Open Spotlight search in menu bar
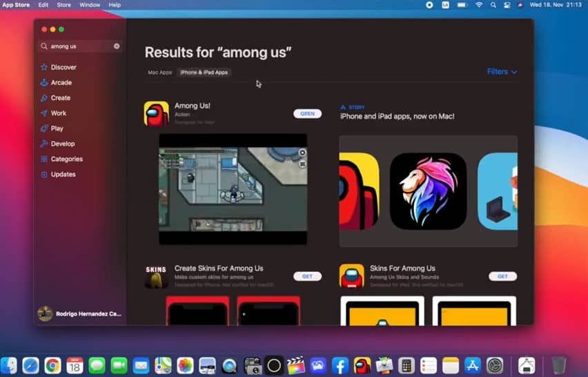 coord(493,5)
